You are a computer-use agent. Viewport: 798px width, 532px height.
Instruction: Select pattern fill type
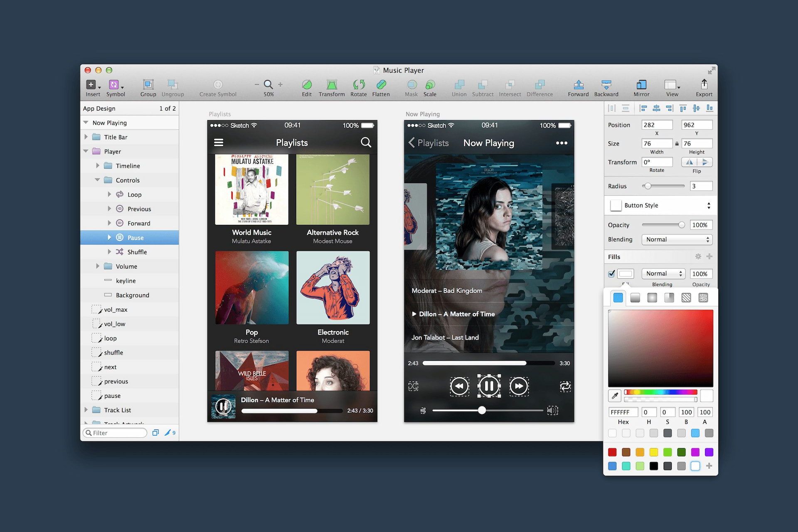click(x=686, y=298)
